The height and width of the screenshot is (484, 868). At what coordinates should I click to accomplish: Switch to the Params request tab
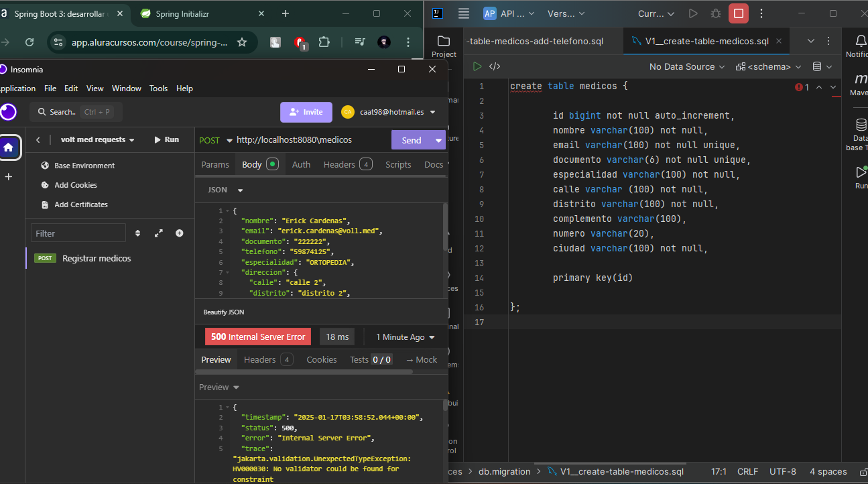[x=215, y=164]
